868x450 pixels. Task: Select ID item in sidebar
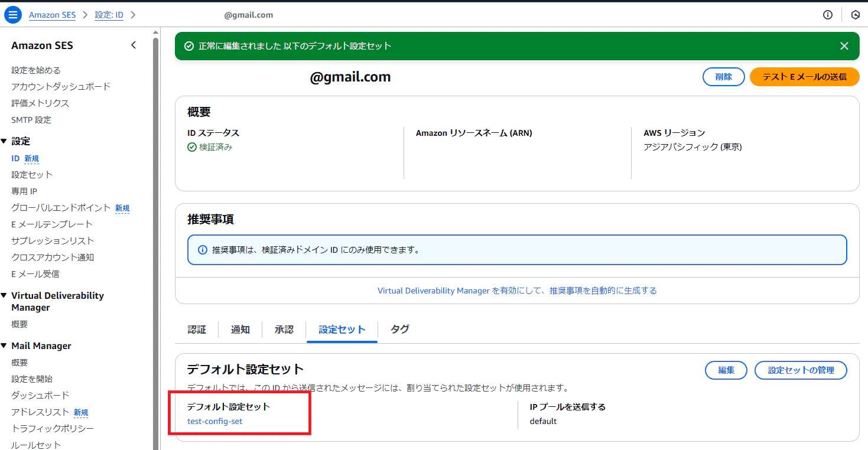click(x=15, y=158)
